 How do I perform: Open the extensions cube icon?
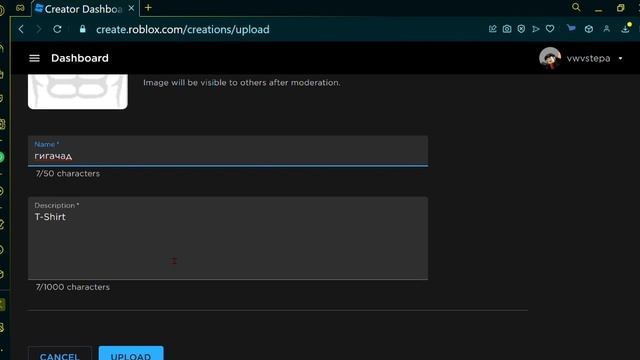pos(589,29)
